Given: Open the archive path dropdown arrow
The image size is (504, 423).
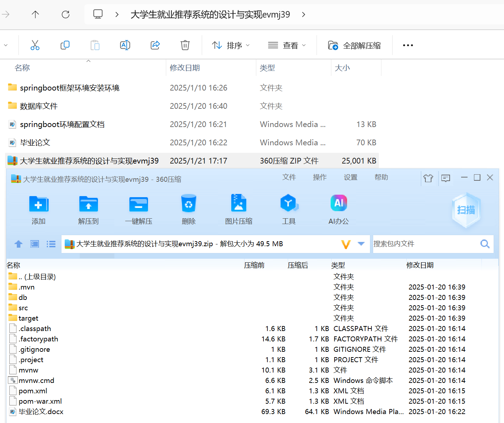Looking at the screenshot, I should (361, 244).
